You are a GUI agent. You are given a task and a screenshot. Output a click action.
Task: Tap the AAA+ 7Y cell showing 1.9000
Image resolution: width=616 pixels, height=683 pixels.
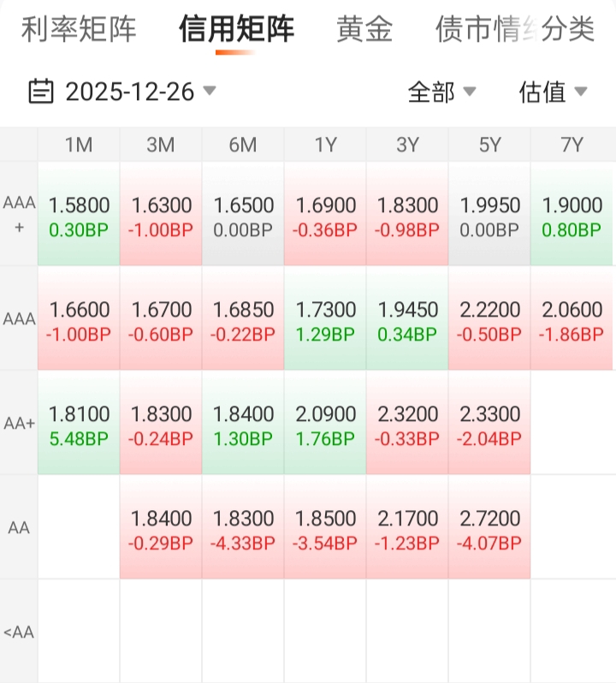tap(572, 214)
